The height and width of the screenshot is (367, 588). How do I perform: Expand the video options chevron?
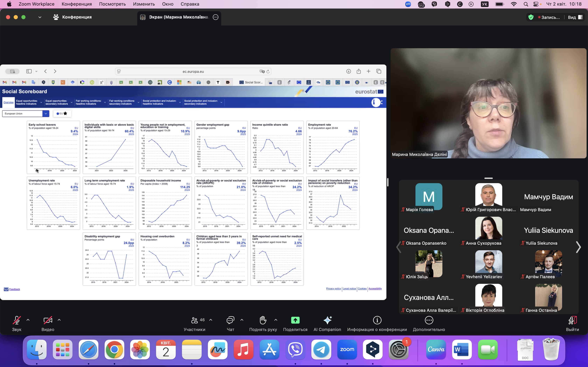(x=59, y=320)
